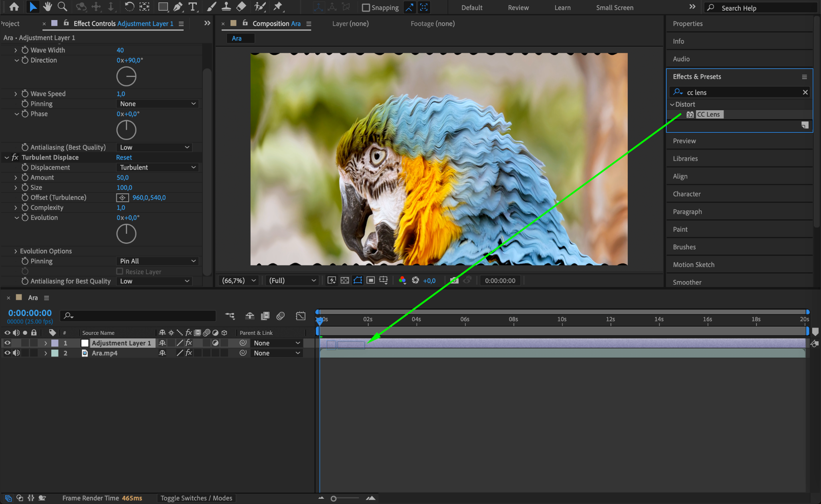Open the magnification 66,7% dropdown
The height and width of the screenshot is (504, 821).
(x=239, y=280)
